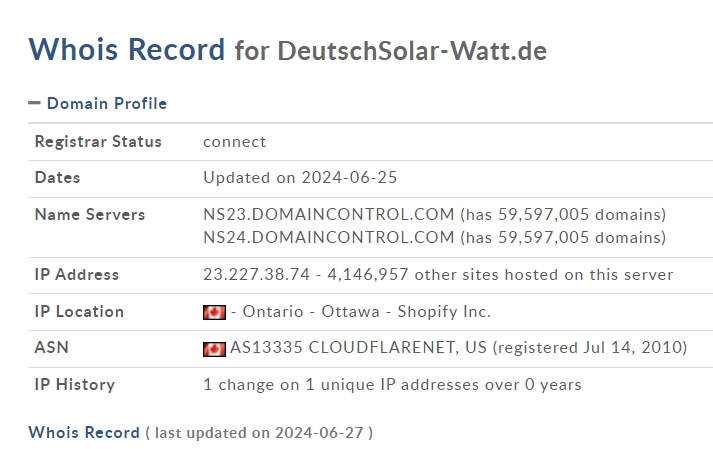Click the Whois Record page title
This screenshot has height=449, width=713.
click(x=127, y=49)
